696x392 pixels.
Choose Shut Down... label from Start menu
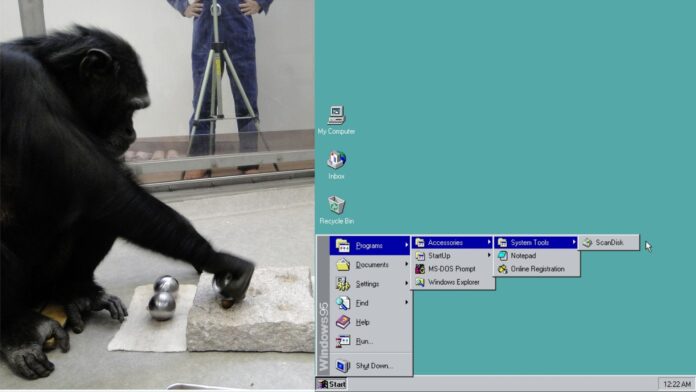pos(374,366)
